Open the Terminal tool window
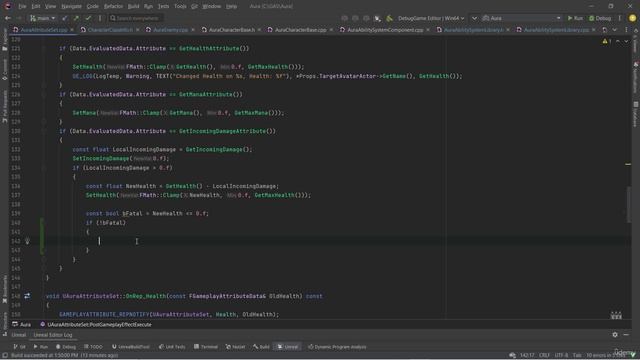640x360 pixels. pos(206,347)
